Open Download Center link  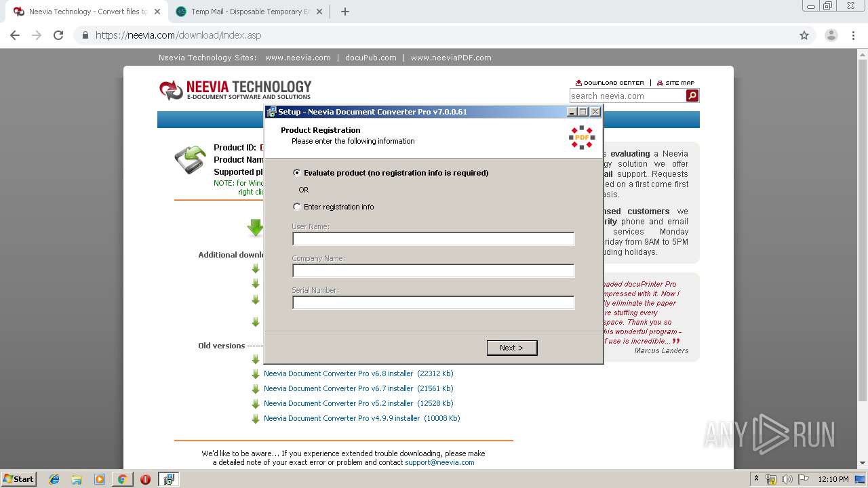610,83
